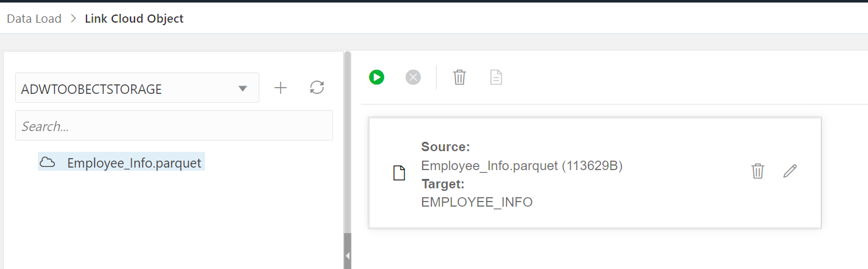Screen dimensions: 868x269
Task: Click the file icon on the source card
Action: tap(399, 173)
